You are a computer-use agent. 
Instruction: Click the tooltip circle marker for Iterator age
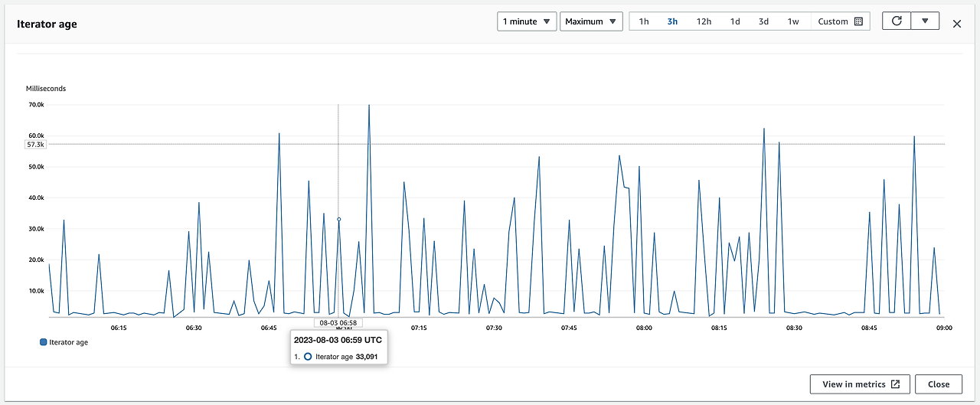point(308,357)
